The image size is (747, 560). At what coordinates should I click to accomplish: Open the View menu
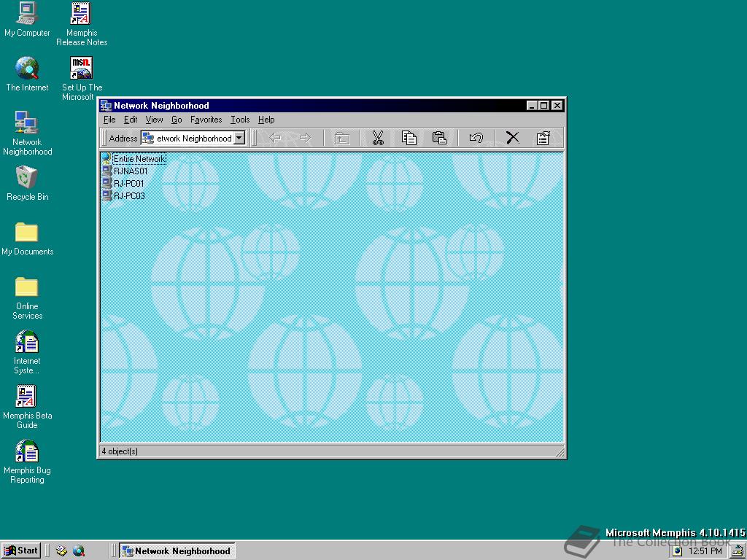(155, 120)
